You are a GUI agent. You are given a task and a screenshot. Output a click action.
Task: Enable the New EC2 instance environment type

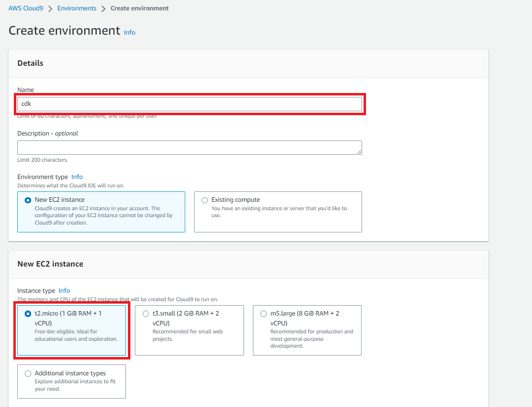[28, 200]
